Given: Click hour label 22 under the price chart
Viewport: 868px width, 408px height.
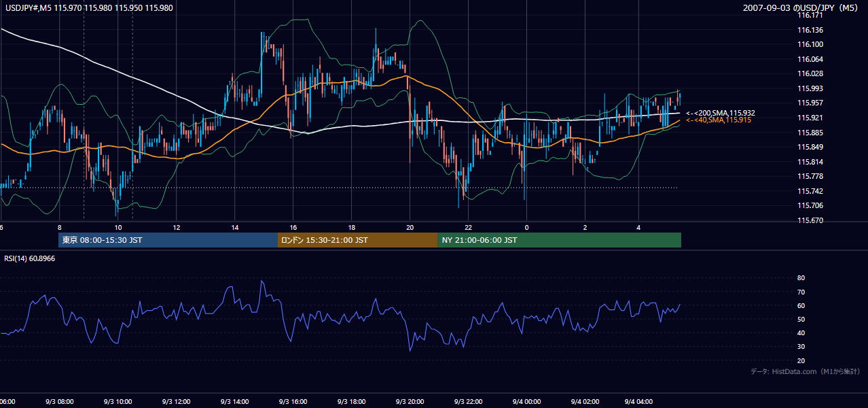Looking at the screenshot, I should 468,227.
